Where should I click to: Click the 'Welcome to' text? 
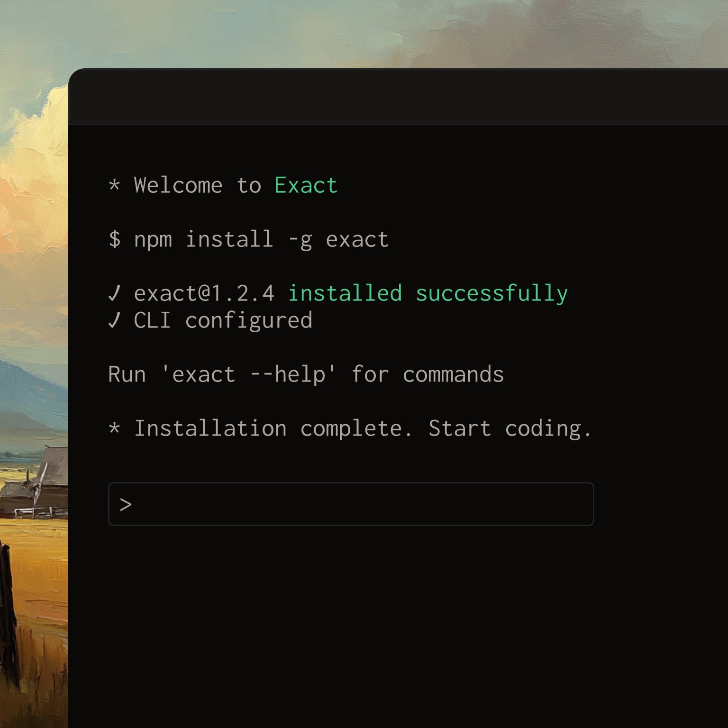point(198,185)
